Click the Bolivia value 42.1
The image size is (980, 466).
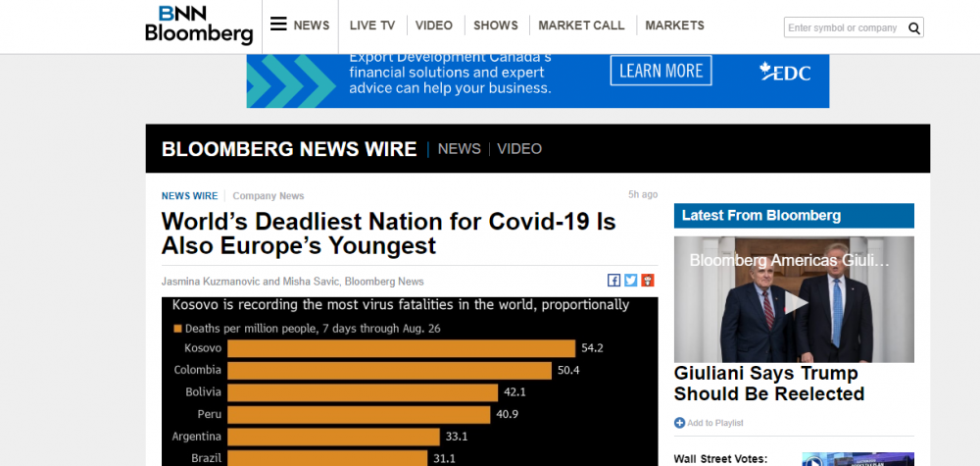(514, 392)
